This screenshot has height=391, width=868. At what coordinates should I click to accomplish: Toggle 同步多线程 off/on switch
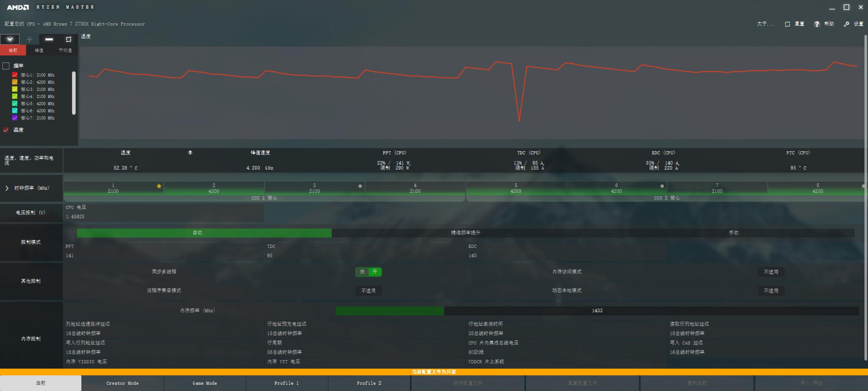(368, 272)
